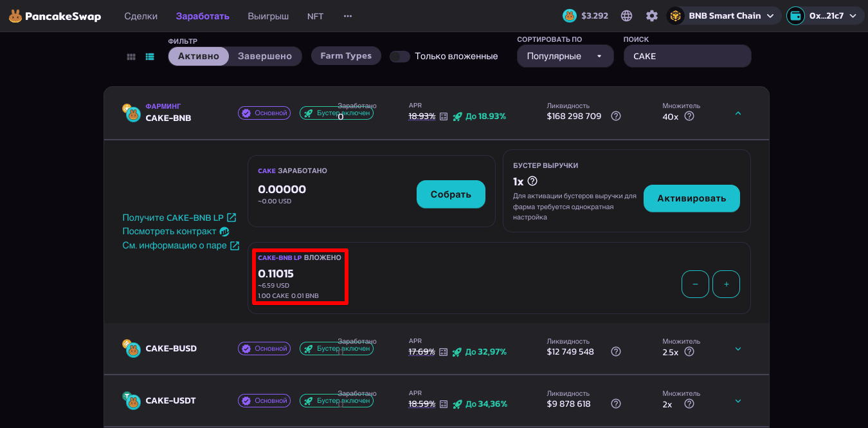Click the $12 749 548 liquidity value
This screenshot has height=428, width=868.
point(570,352)
